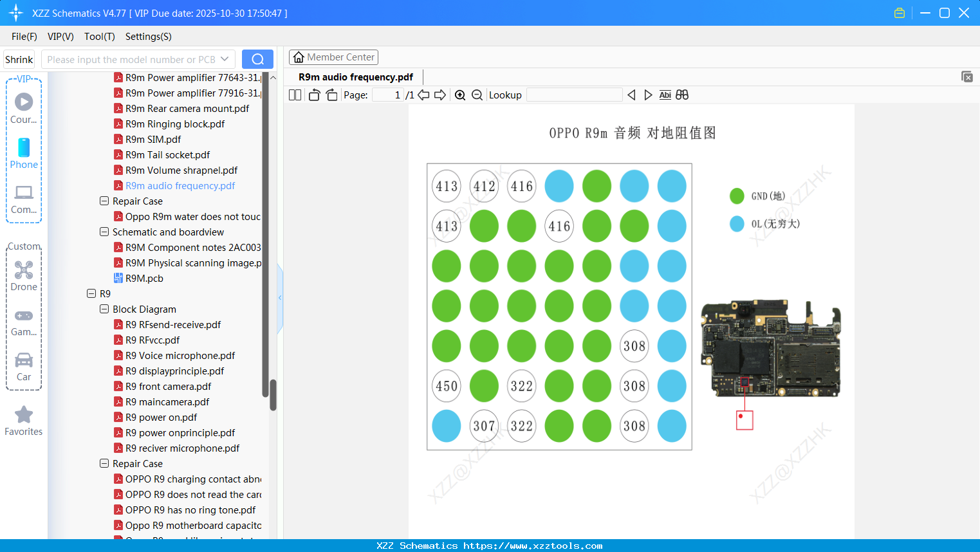Select the Phone category in sidebar
This screenshot has width=980, height=552.
coord(24,153)
